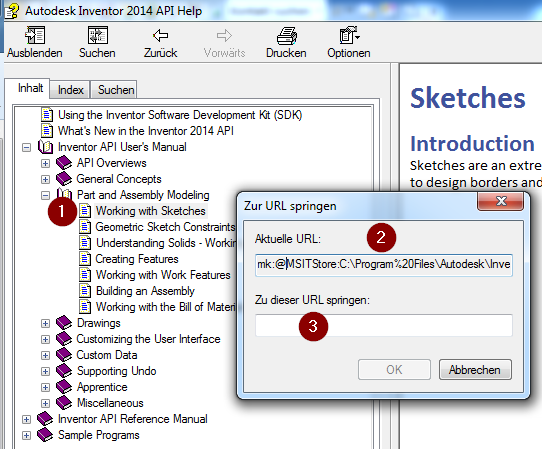Select 'Part and Assembly Modeling' label
Screen dimensions: 542x449
pos(143,195)
